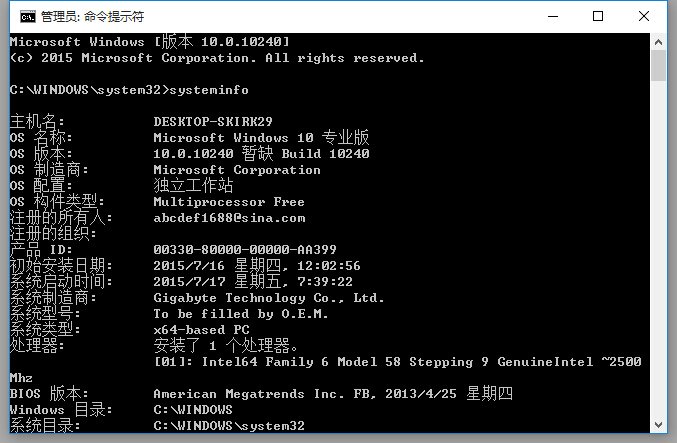Click the Multiprocessor Free build type value

(229, 202)
